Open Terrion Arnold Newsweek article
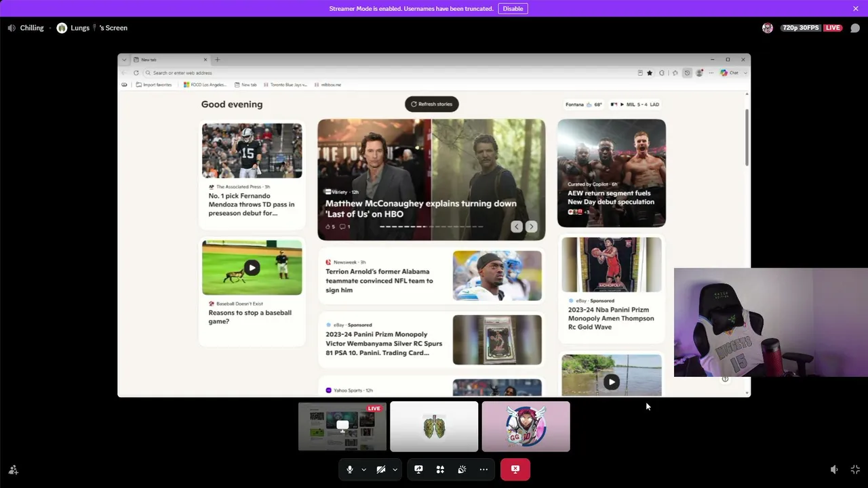This screenshot has height=488, width=868. coord(379,281)
